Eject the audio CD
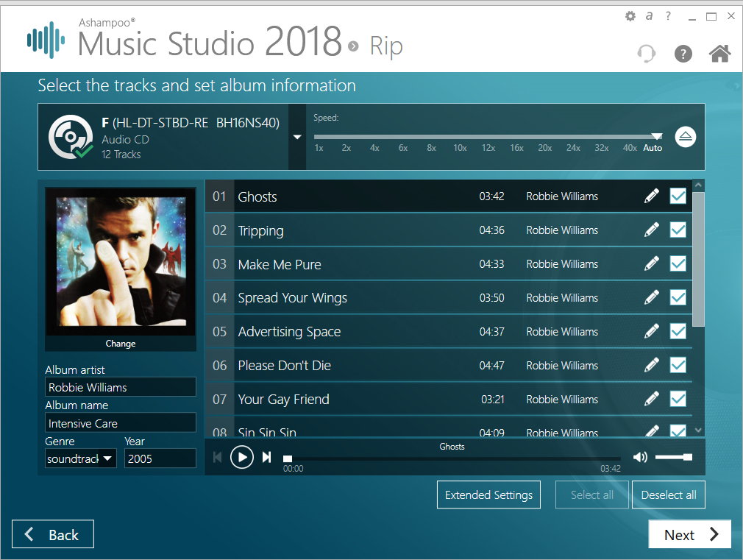 click(685, 137)
